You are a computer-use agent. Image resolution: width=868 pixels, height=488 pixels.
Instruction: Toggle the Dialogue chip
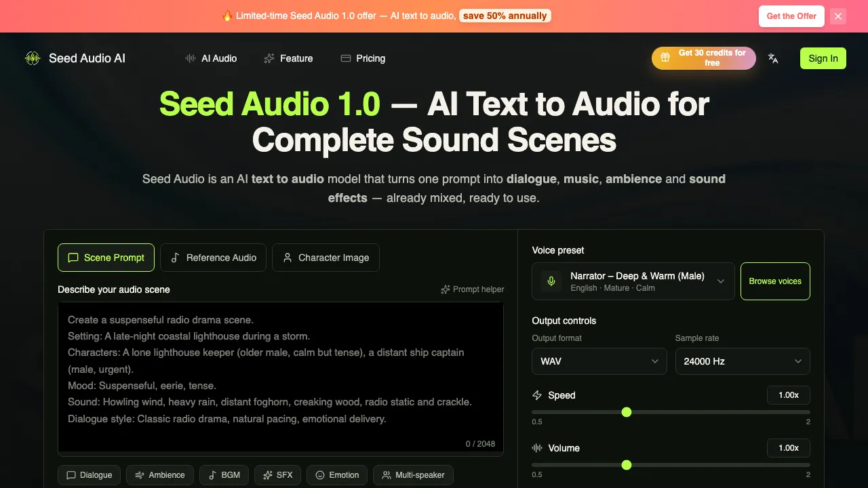coord(90,475)
